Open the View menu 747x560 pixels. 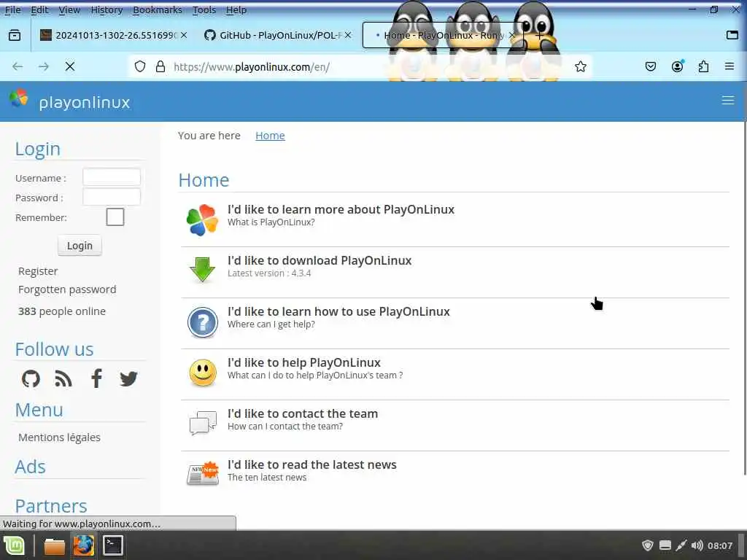tap(69, 9)
